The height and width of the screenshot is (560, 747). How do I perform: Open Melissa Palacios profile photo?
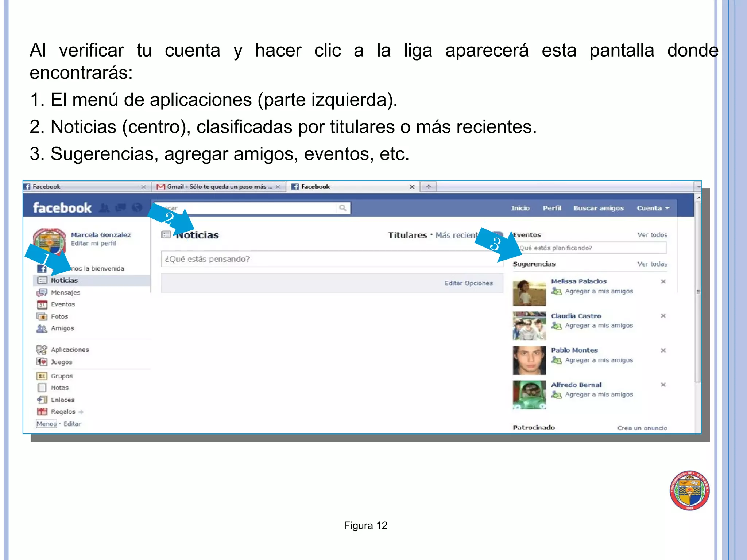(529, 292)
